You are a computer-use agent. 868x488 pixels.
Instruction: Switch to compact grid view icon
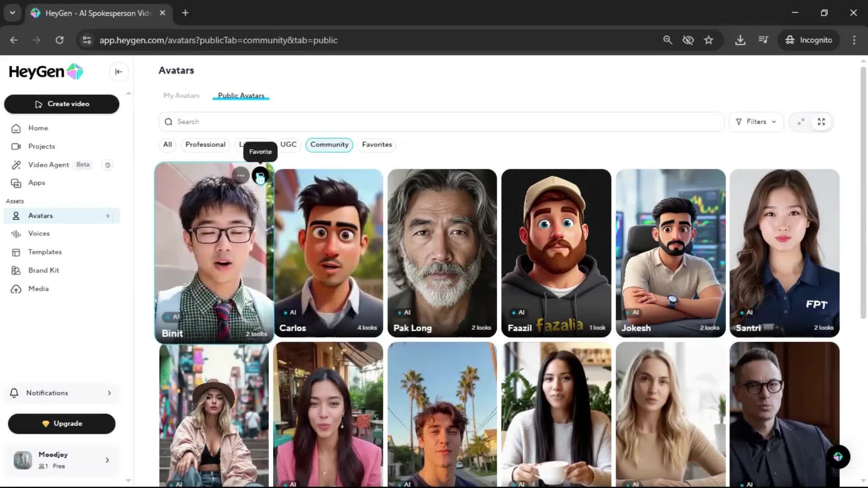(x=801, y=122)
